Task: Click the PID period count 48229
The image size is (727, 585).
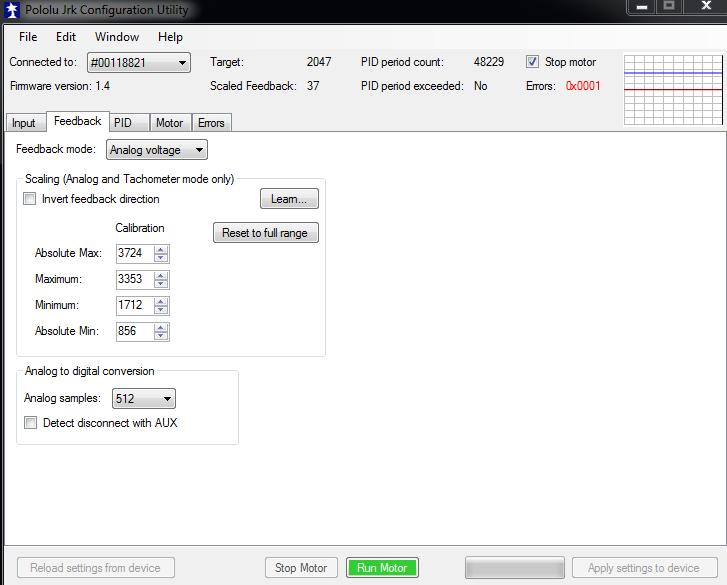Action: click(489, 62)
